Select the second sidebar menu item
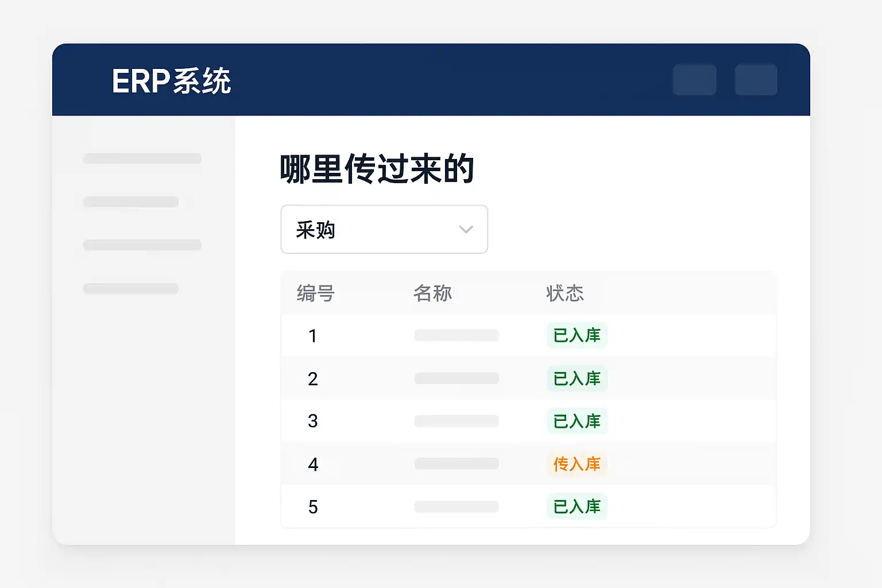 click(130, 202)
